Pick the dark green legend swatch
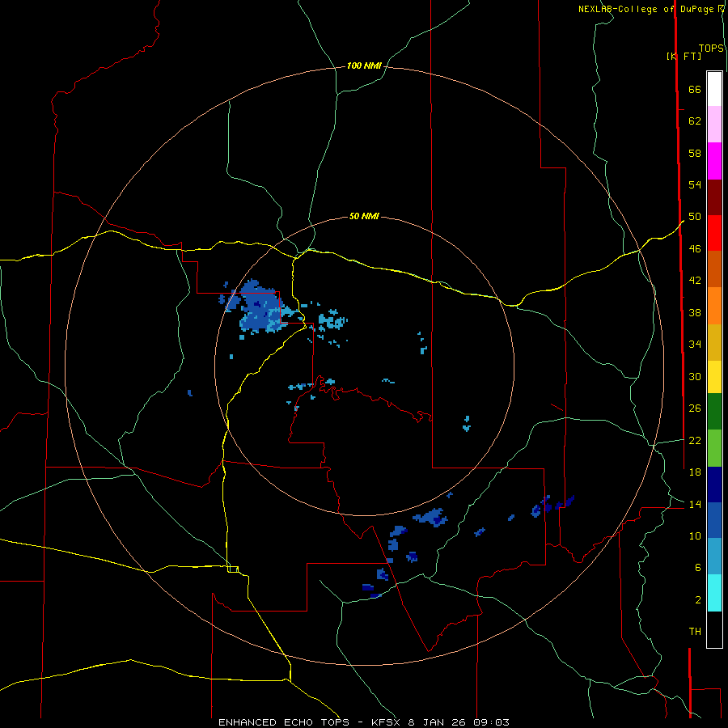 click(x=714, y=412)
